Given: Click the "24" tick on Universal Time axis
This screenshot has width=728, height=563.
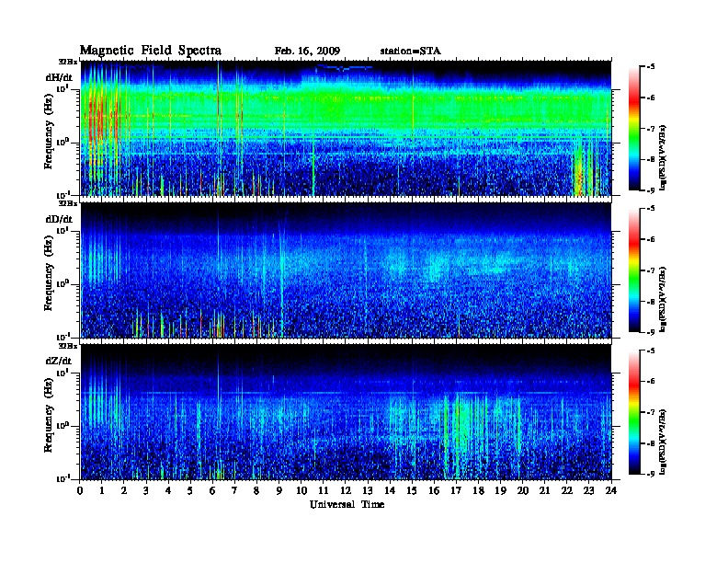Looking at the screenshot, I should [x=611, y=490].
